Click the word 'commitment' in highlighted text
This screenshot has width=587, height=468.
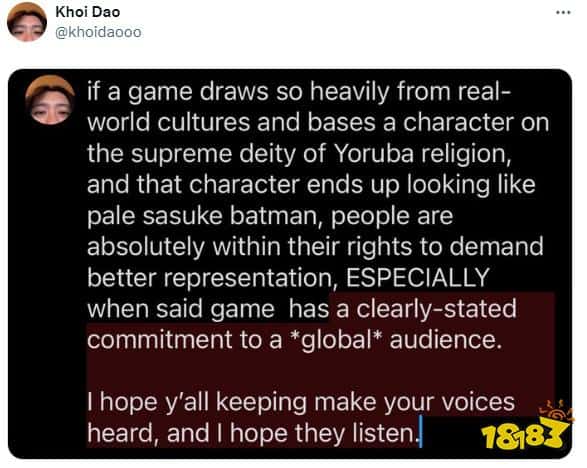pyautogui.click(x=160, y=340)
